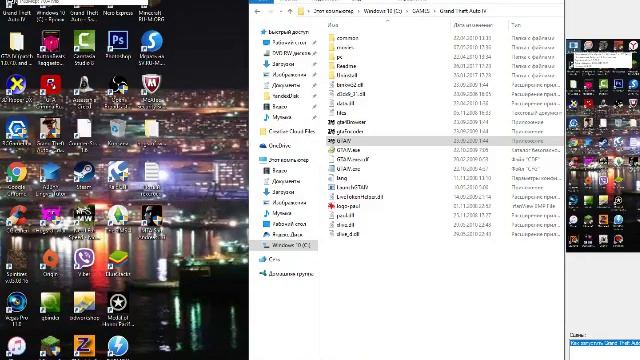Image resolution: width=640 pixels, height=360 pixels.
Task: Open recent locations dropdown beside navigation arrows
Action: pos(281,11)
